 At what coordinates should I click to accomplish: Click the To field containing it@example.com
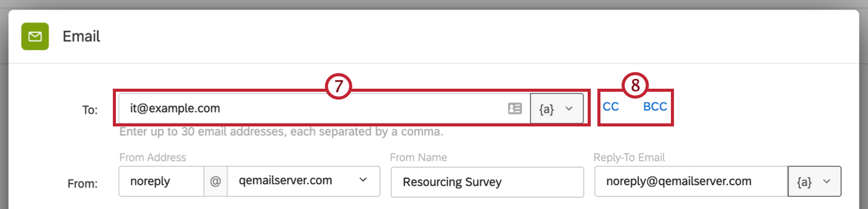pyautogui.click(x=311, y=109)
